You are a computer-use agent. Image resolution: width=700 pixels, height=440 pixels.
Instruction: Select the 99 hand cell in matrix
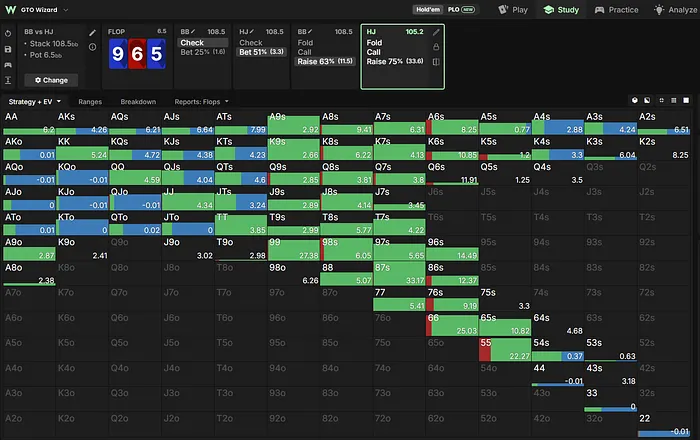[294, 249]
